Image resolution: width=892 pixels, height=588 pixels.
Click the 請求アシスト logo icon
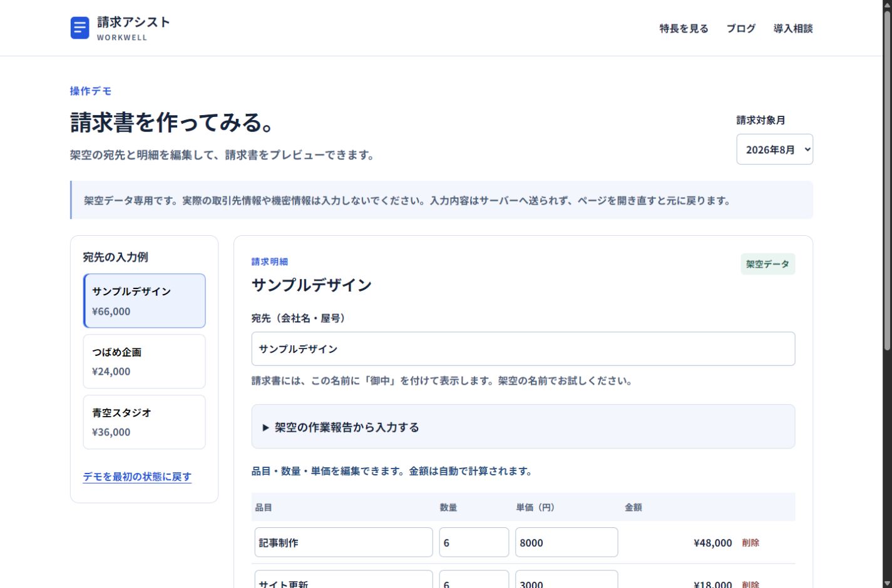pos(79,28)
